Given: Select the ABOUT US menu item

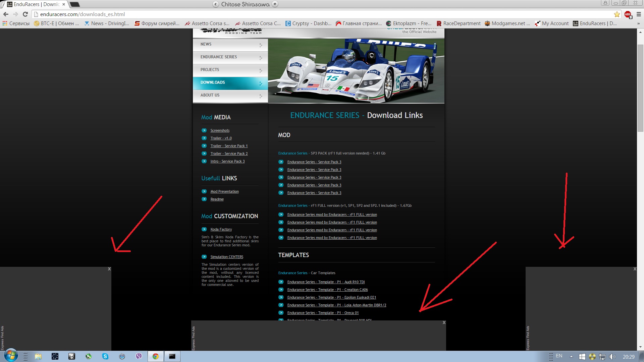Looking at the screenshot, I should click(x=210, y=95).
